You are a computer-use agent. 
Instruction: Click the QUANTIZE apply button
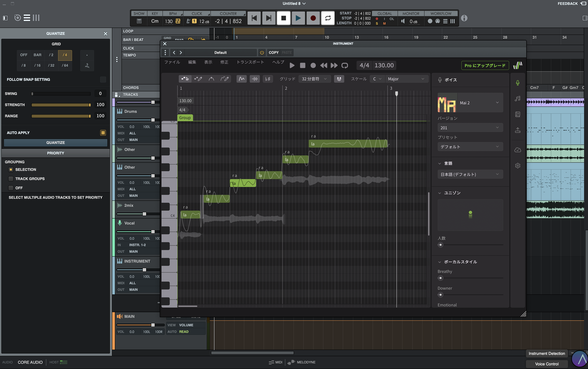(x=56, y=143)
